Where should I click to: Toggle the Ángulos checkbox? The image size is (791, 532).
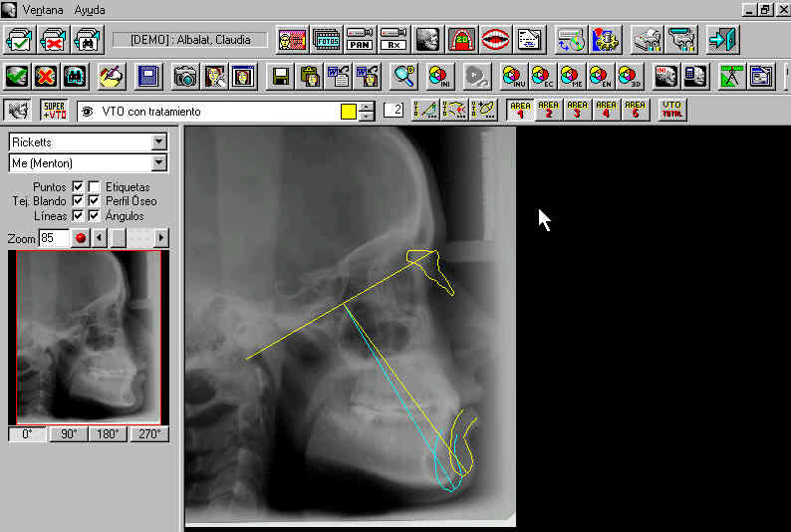coord(94,216)
